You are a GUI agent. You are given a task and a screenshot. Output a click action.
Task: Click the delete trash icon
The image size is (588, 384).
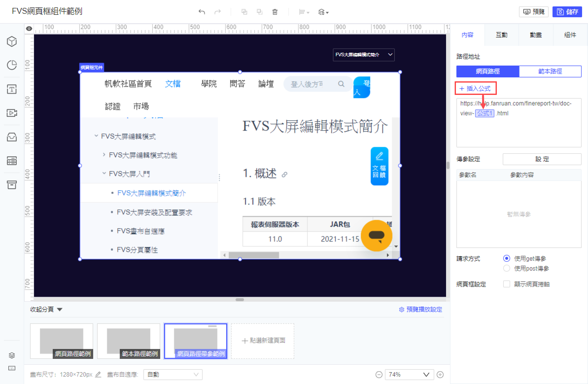tap(275, 12)
